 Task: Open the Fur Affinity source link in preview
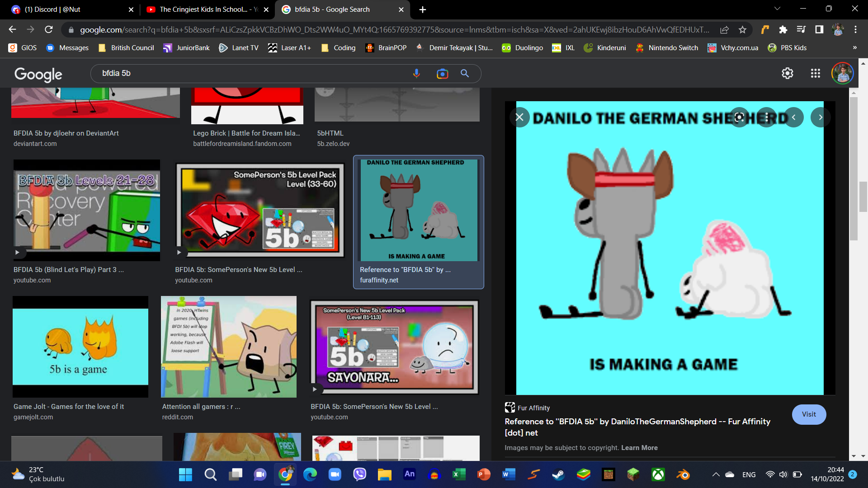pos(527,408)
